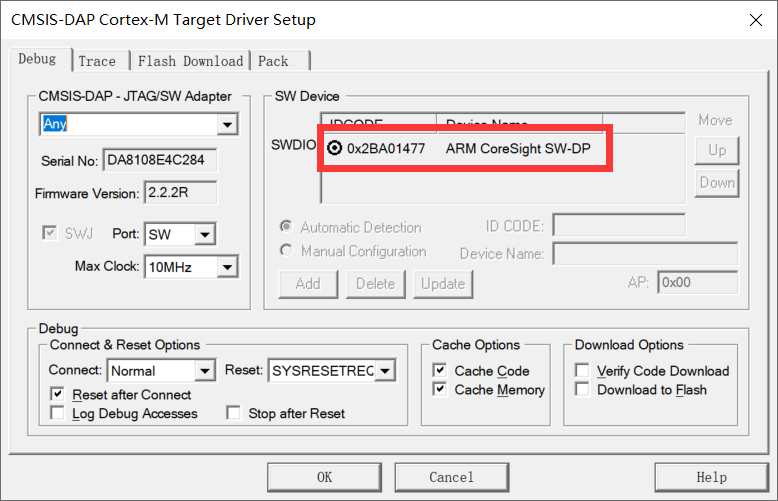
Task: Enable Verify Code Download
Action: [583, 371]
